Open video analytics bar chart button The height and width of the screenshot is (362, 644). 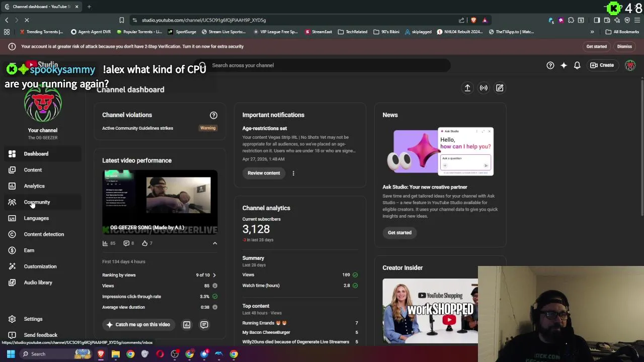point(187,325)
